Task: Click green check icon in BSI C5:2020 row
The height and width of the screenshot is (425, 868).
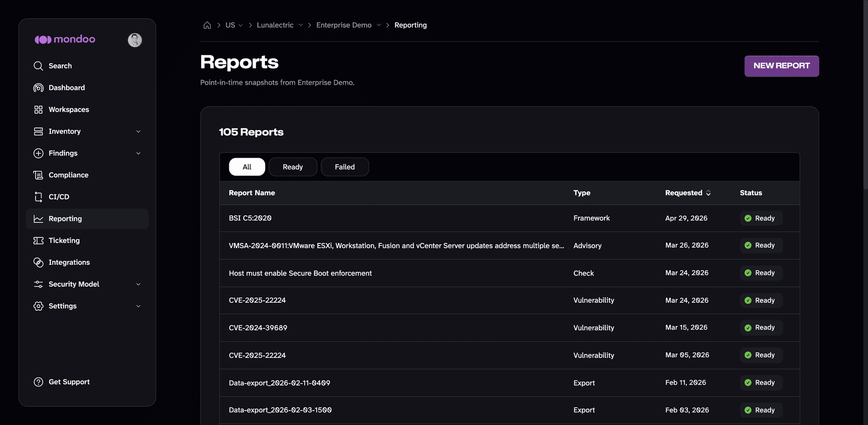Action: [748, 218]
